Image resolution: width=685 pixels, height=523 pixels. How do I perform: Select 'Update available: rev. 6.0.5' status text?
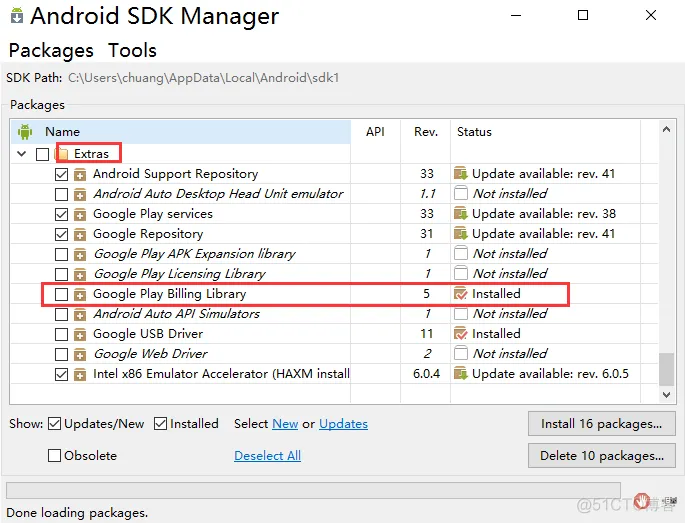coord(550,374)
